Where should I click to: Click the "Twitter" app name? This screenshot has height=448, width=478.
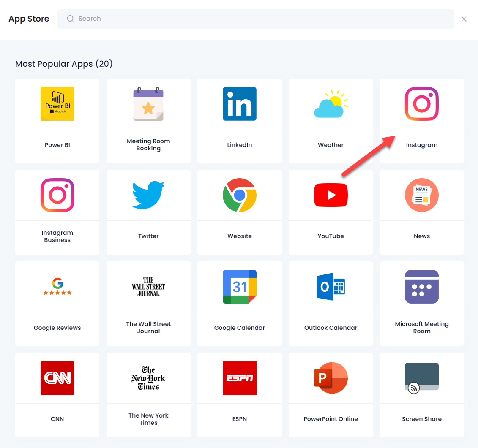click(148, 236)
